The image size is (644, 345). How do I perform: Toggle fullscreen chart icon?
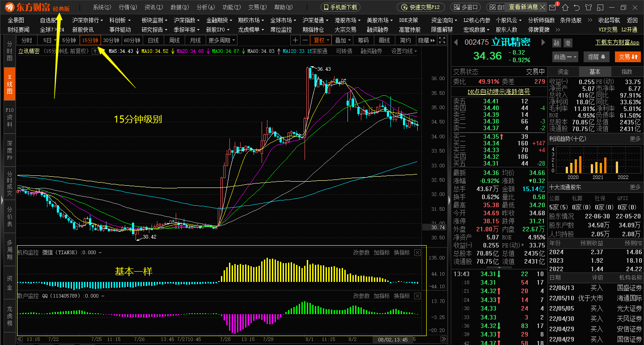coord(442,40)
